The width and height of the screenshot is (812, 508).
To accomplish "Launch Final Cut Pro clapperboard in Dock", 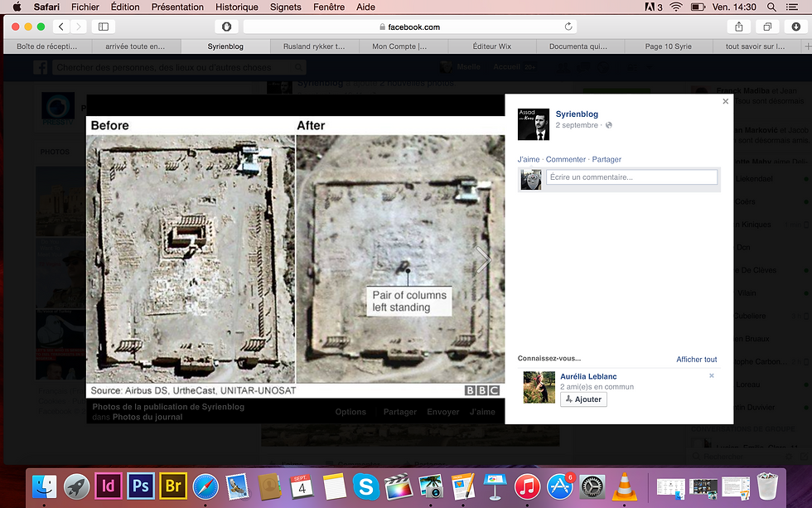I will point(399,486).
